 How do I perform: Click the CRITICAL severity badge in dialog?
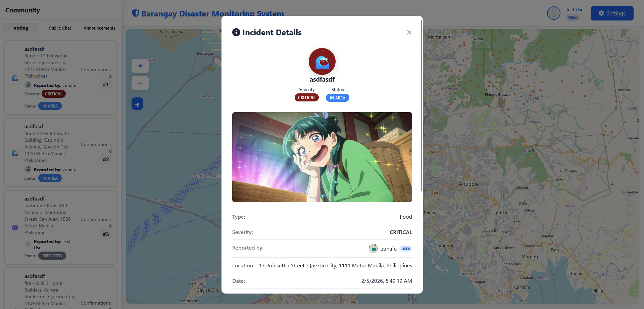click(x=307, y=98)
